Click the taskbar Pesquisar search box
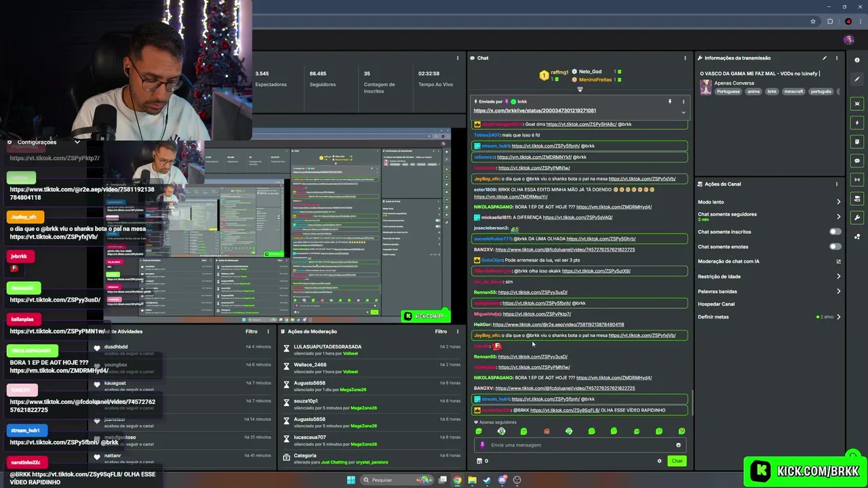This screenshot has width=868, height=488. click(x=397, y=480)
